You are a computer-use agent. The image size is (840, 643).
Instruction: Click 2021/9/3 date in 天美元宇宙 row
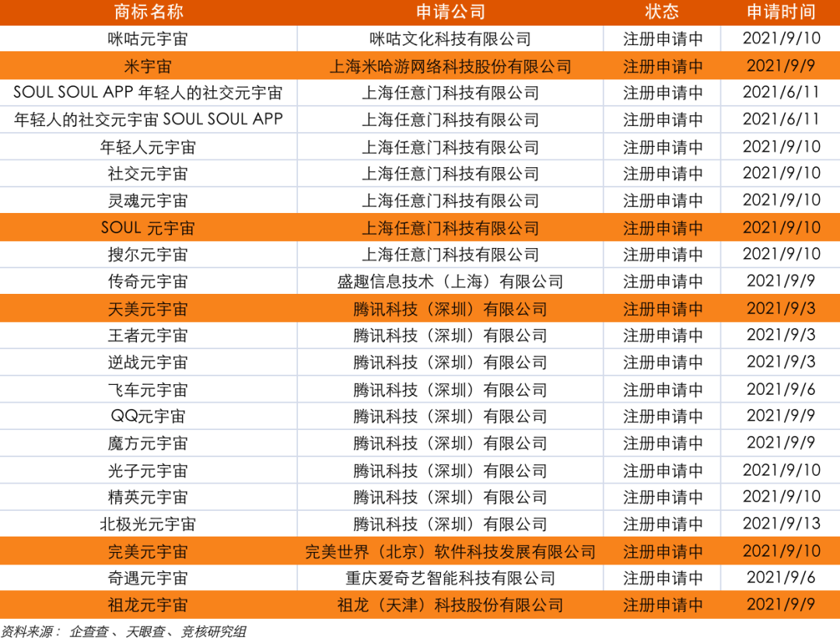(781, 309)
